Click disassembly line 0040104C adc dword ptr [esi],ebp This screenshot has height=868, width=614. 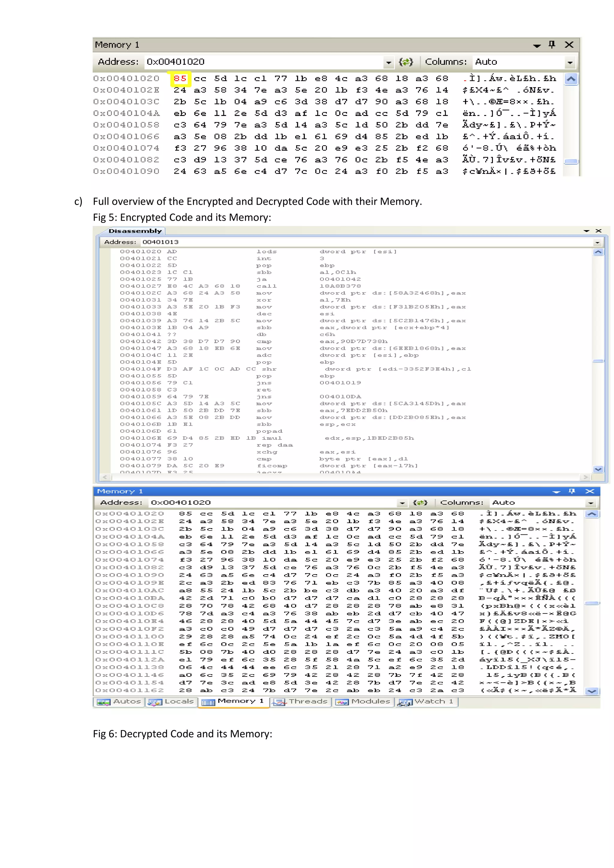click(269, 355)
